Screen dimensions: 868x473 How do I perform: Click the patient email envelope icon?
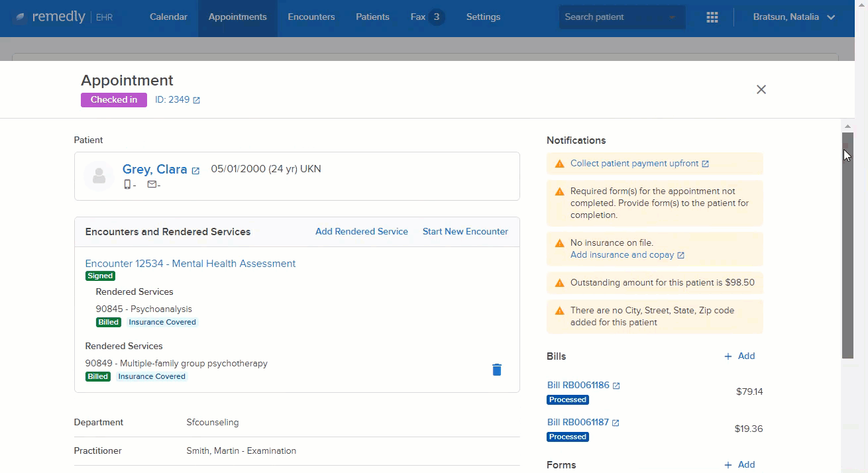click(152, 185)
